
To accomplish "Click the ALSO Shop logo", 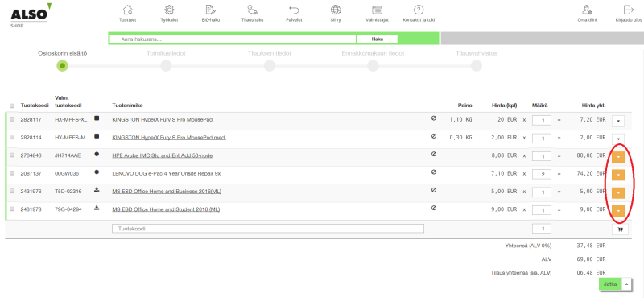I will pos(31,15).
